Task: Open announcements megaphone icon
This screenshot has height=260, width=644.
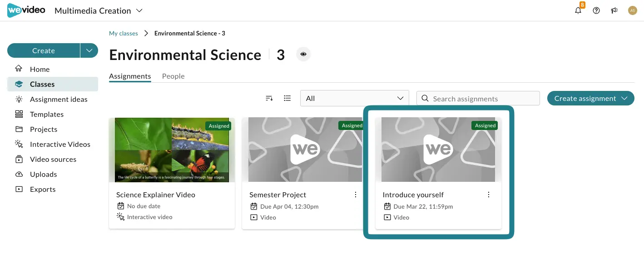Action: [614, 10]
